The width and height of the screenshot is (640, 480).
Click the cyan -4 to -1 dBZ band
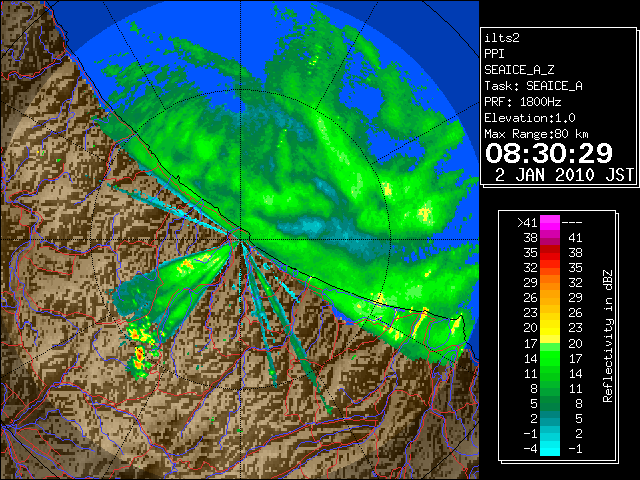[550, 448]
